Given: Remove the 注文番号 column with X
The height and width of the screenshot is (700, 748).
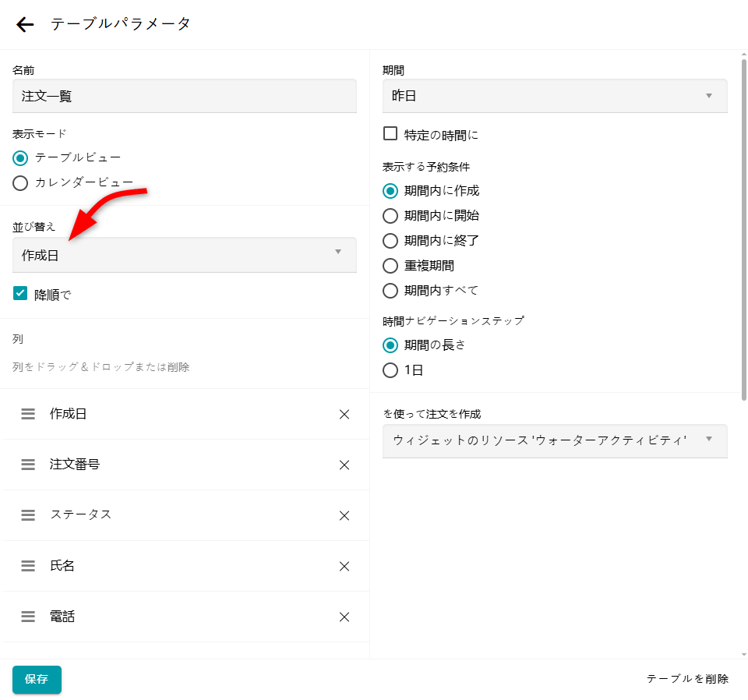Looking at the screenshot, I should coord(344,465).
